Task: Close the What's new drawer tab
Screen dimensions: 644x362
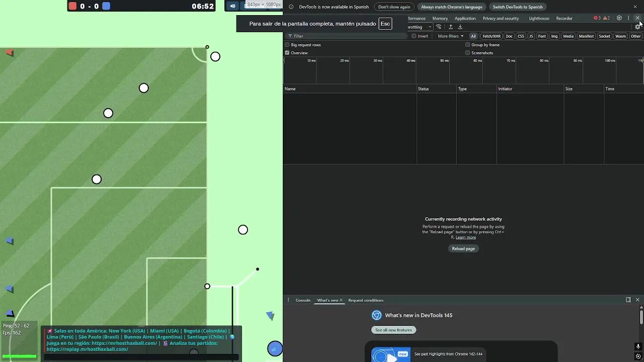Action: click(x=341, y=300)
